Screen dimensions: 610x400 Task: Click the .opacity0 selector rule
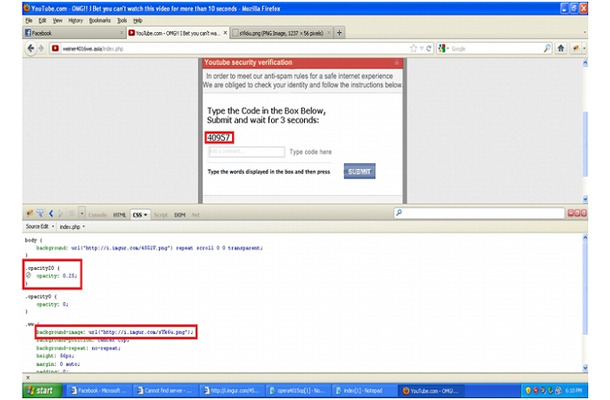coord(41,296)
